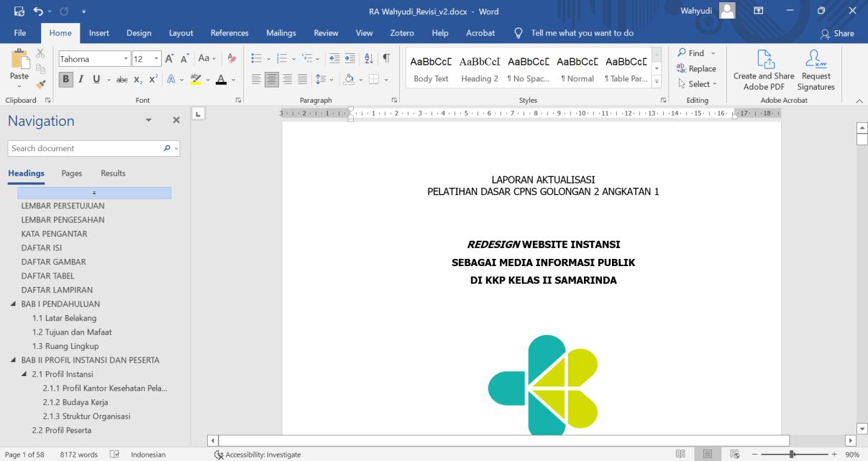Open Navigation pane options dropdown arrow
This screenshot has height=461, width=868.
[148, 121]
